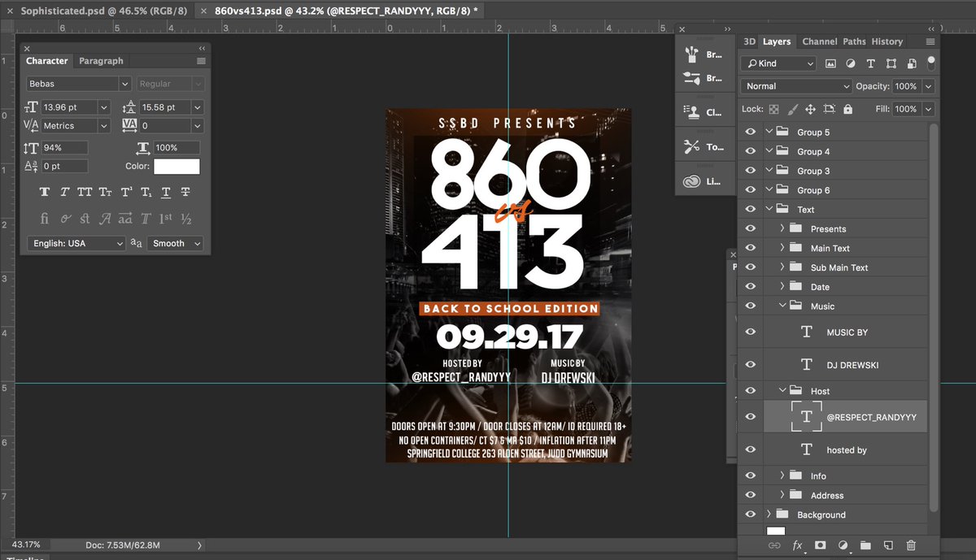Lock layer position icon
The width and height of the screenshot is (976, 560).
810,109
